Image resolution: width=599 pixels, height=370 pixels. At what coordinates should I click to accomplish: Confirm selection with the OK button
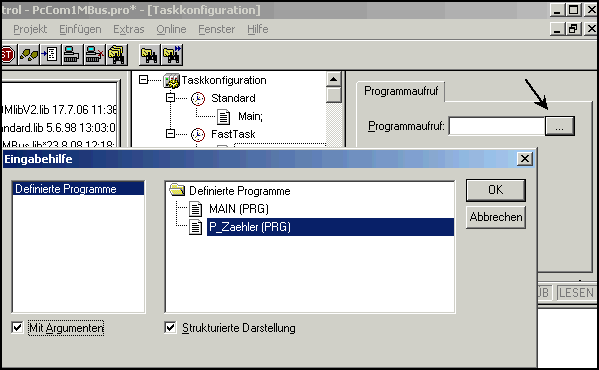coord(495,190)
